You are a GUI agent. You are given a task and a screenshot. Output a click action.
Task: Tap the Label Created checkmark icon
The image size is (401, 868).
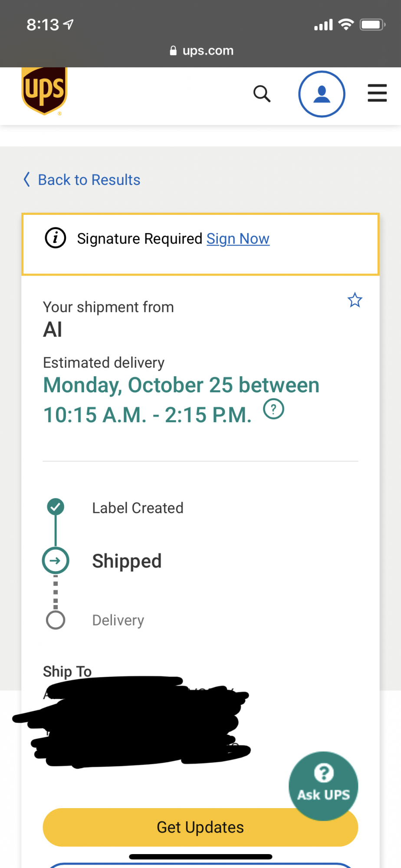pyautogui.click(x=56, y=506)
